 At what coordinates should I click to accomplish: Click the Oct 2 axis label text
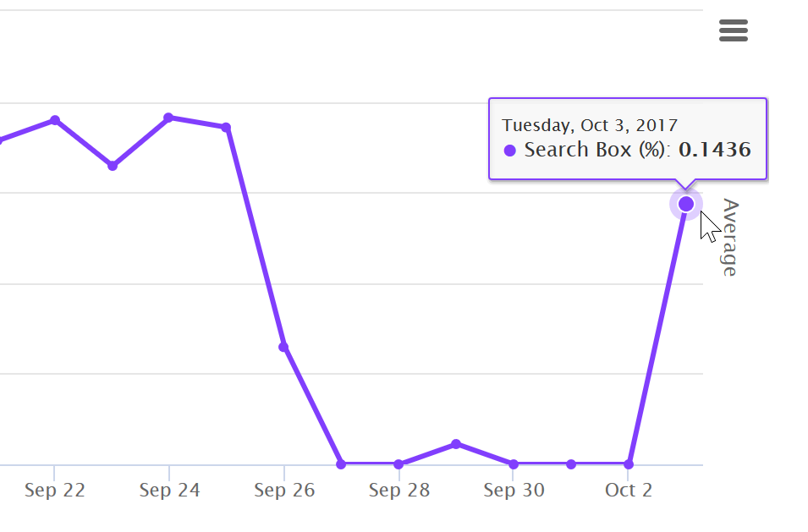pyautogui.click(x=628, y=491)
